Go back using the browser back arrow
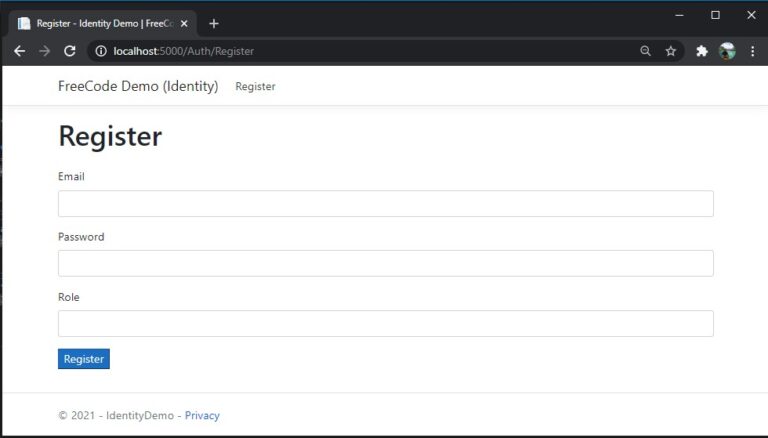The width and height of the screenshot is (768, 438). pos(20,51)
